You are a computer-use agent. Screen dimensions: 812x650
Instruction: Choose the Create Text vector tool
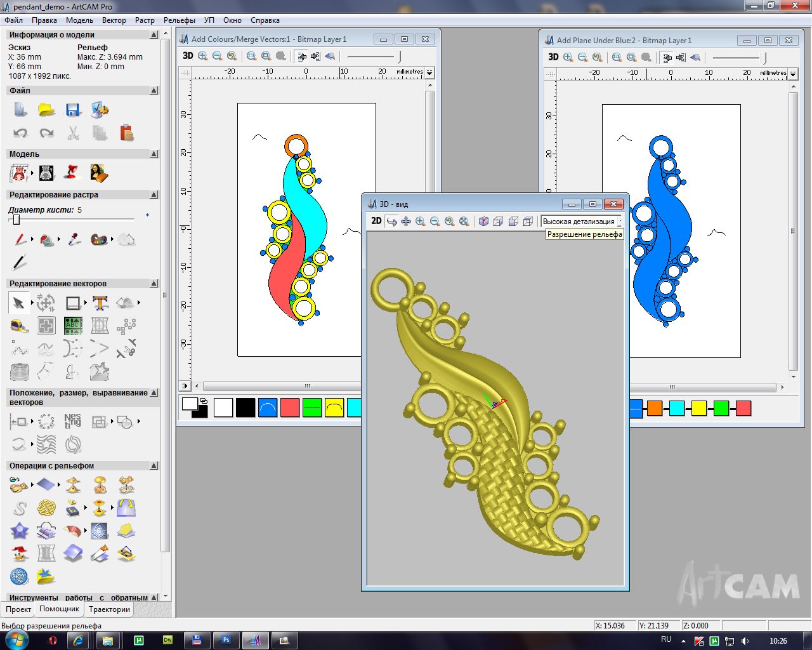pos(100,303)
